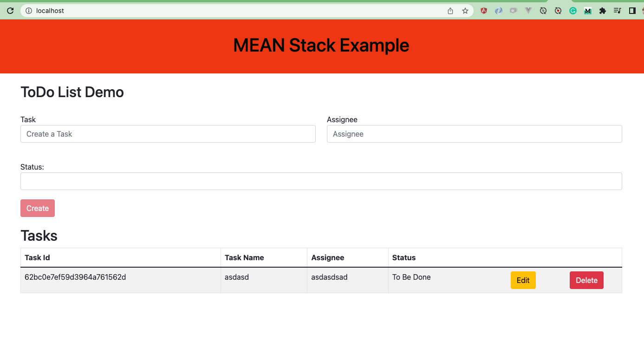The height and width of the screenshot is (342, 644).
Task: Delete the asdasd task
Action: [x=586, y=280]
